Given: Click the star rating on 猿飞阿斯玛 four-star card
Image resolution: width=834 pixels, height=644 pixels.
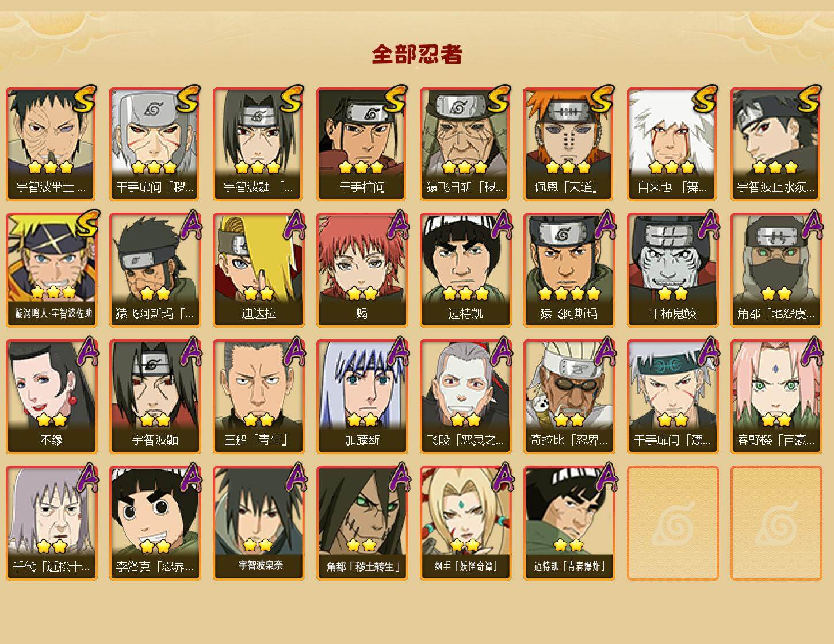Looking at the screenshot, I should point(569,293).
